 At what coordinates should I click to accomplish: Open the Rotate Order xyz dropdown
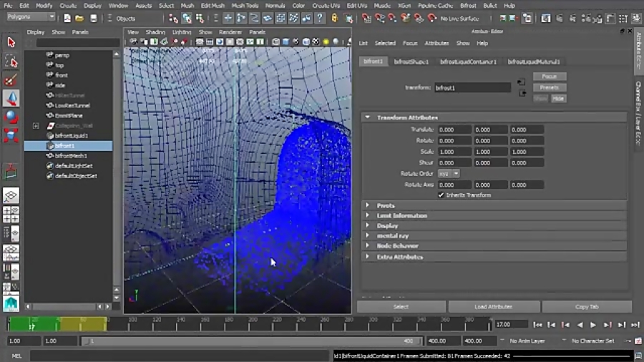click(449, 173)
